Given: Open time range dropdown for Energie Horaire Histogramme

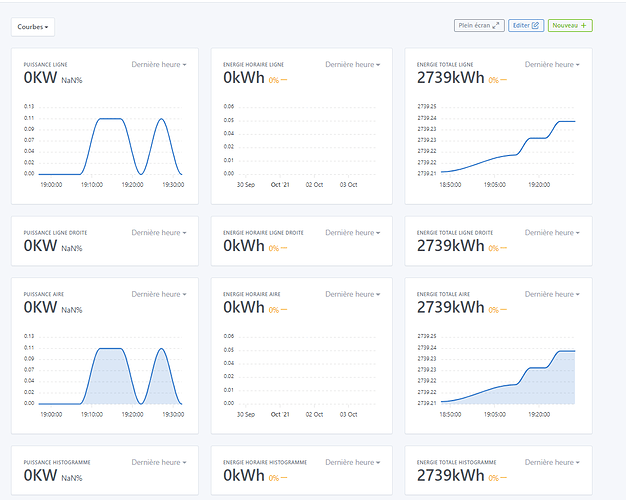Looking at the screenshot, I should (x=353, y=462).
